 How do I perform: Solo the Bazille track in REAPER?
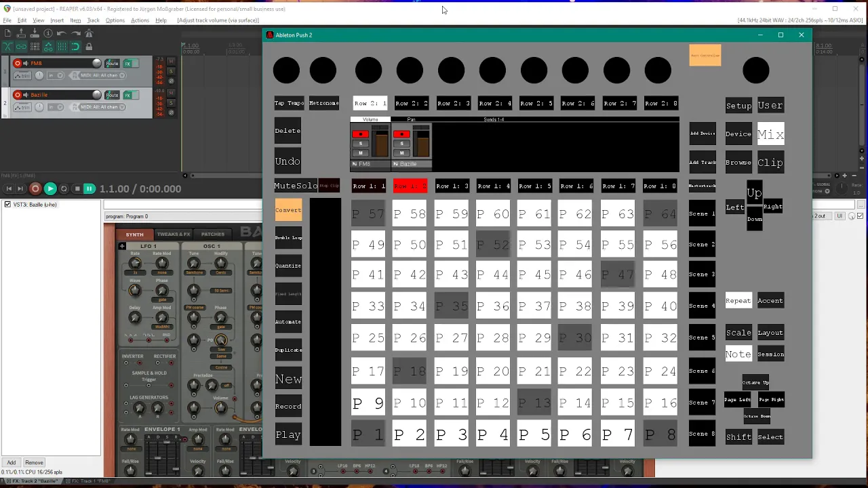(x=171, y=103)
